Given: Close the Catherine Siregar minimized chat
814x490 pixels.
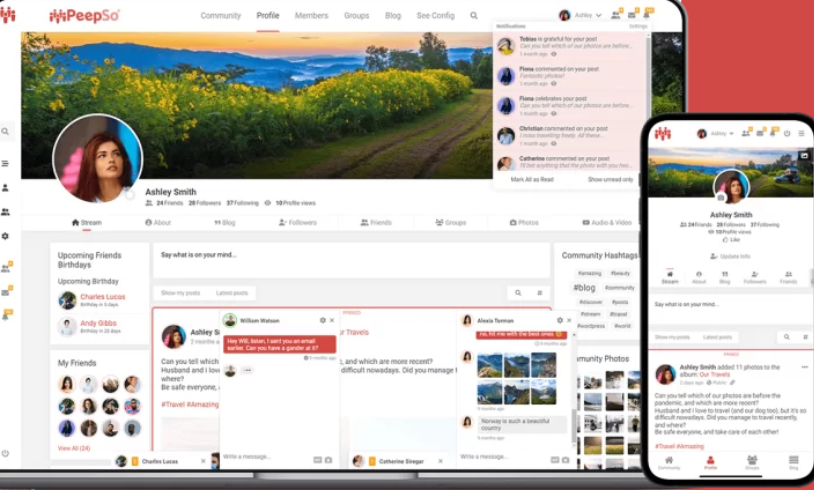Looking at the screenshot, I should coord(440,461).
